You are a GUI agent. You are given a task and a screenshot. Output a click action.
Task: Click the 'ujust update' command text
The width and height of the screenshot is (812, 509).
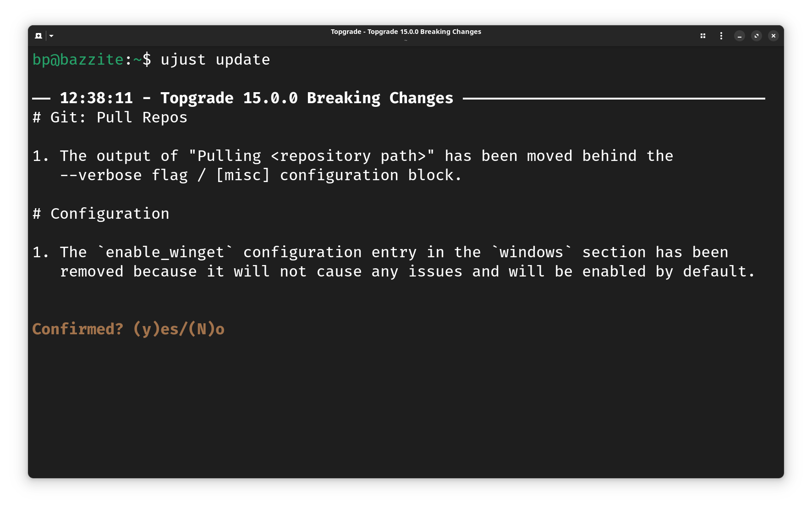point(215,60)
